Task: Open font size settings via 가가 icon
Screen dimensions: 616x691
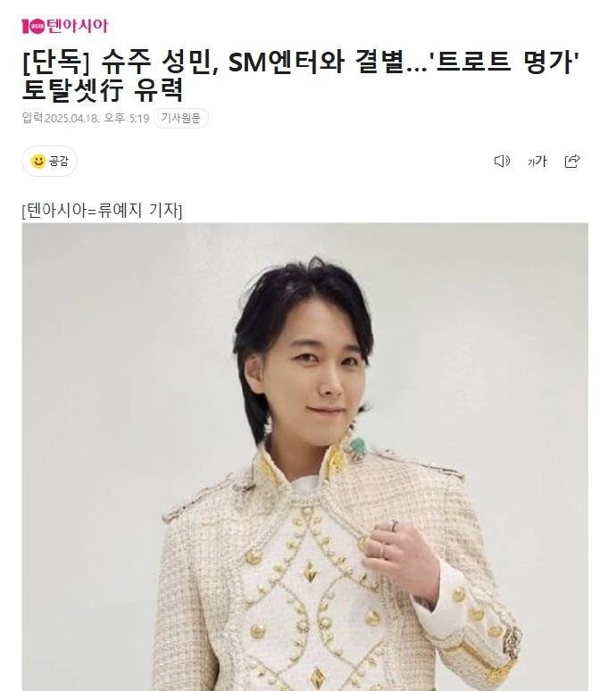Action: click(537, 162)
